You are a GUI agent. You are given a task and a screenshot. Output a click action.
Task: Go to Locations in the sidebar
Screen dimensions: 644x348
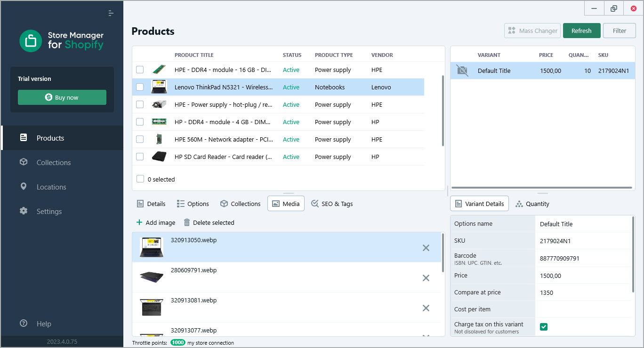tap(62, 187)
